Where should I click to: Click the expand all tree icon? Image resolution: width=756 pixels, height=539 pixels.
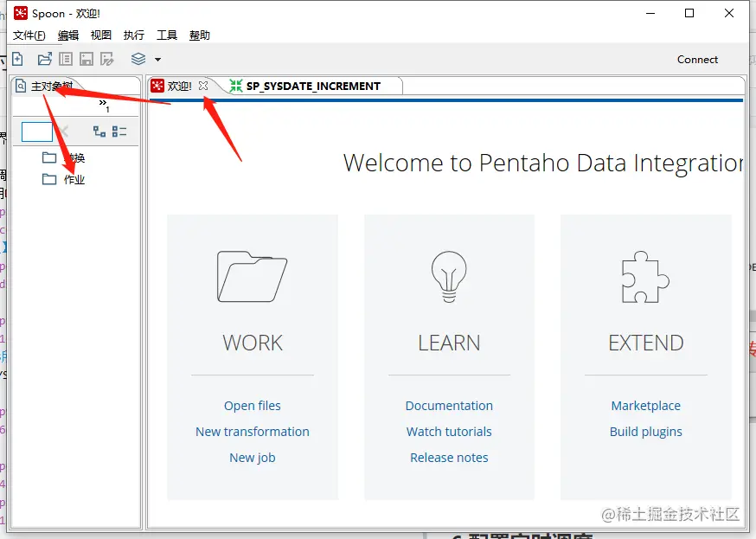pos(99,132)
